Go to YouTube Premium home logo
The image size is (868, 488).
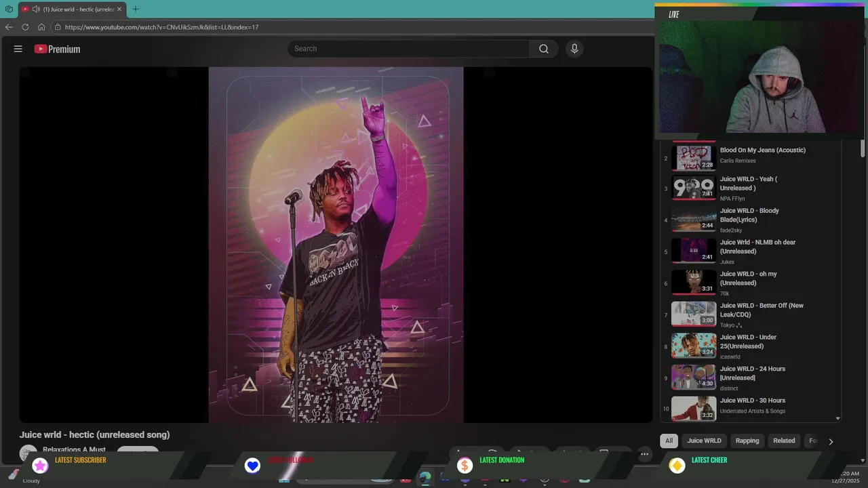pyautogui.click(x=57, y=49)
